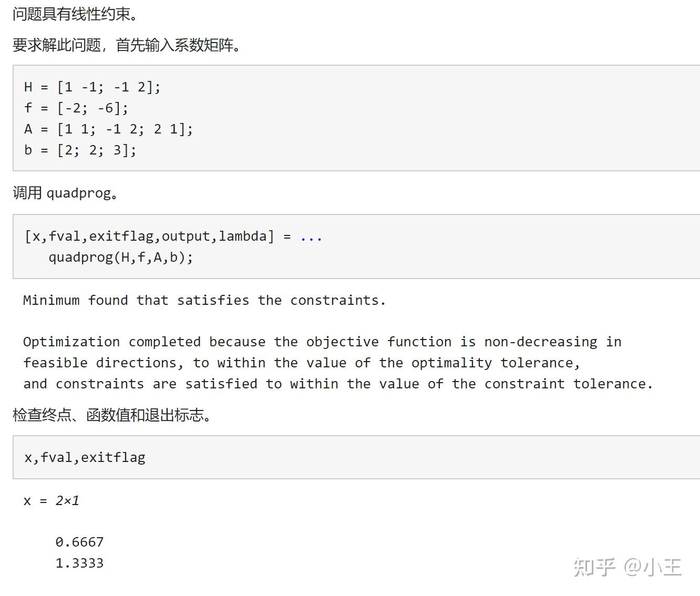Click the 'feasible directions' output line
The image size is (700, 596).
tap(301, 363)
